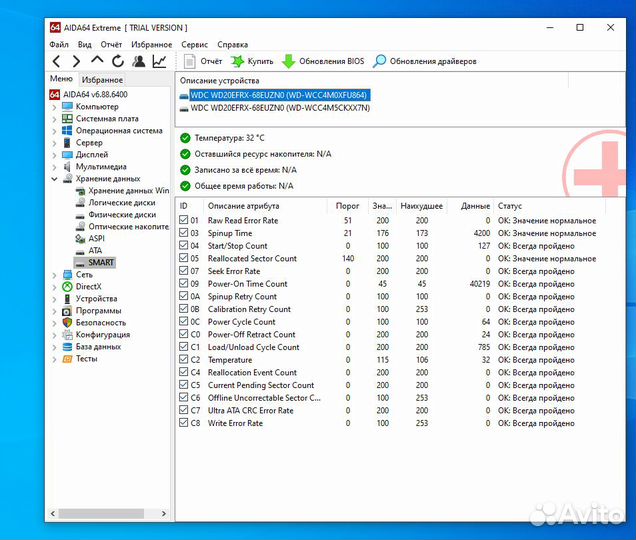This screenshot has height=540, width=636.
Task: Select the Безопасность shield icon
Action: coord(67,323)
